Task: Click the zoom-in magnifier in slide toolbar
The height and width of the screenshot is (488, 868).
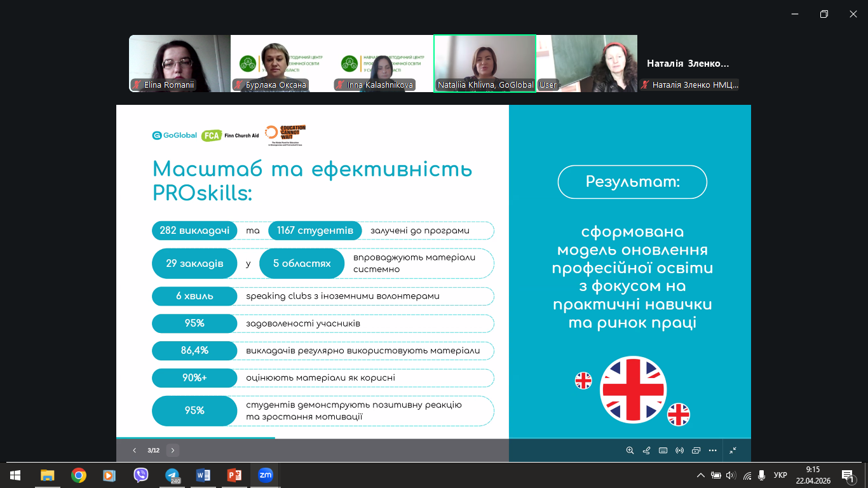Action: [x=630, y=451]
